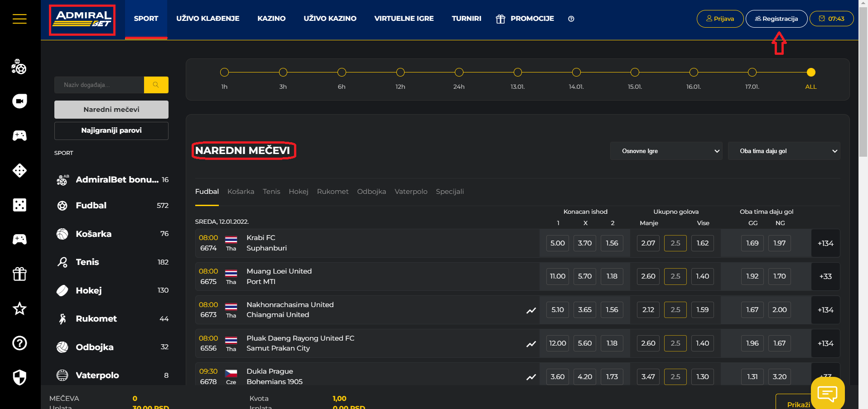Expand +134 markets for Pluak Daeng Rayong
The image size is (868, 409).
pyautogui.click(x=825, y=343)
